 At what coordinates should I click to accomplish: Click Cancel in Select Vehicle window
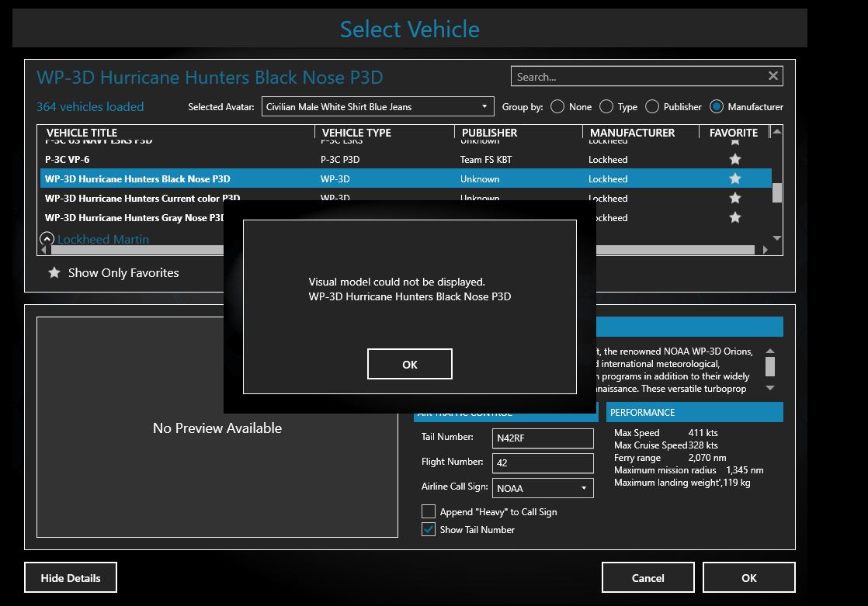pos(648,578)
